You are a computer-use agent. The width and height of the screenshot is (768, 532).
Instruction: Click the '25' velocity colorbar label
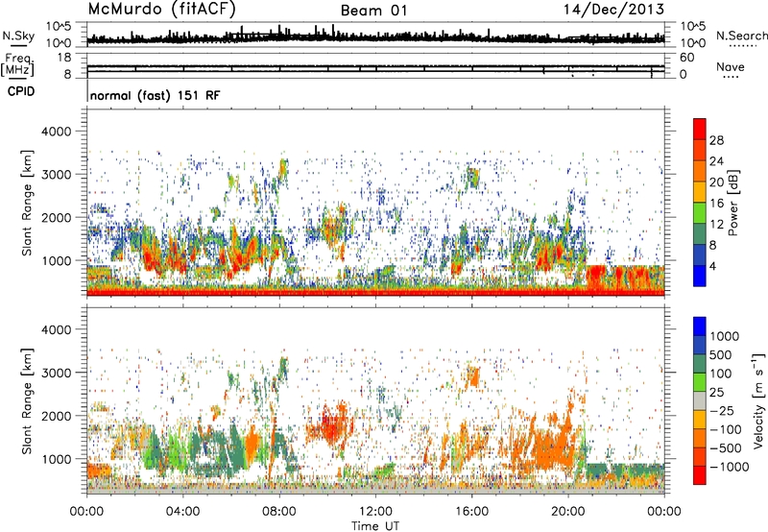click(x=717, y=393)
